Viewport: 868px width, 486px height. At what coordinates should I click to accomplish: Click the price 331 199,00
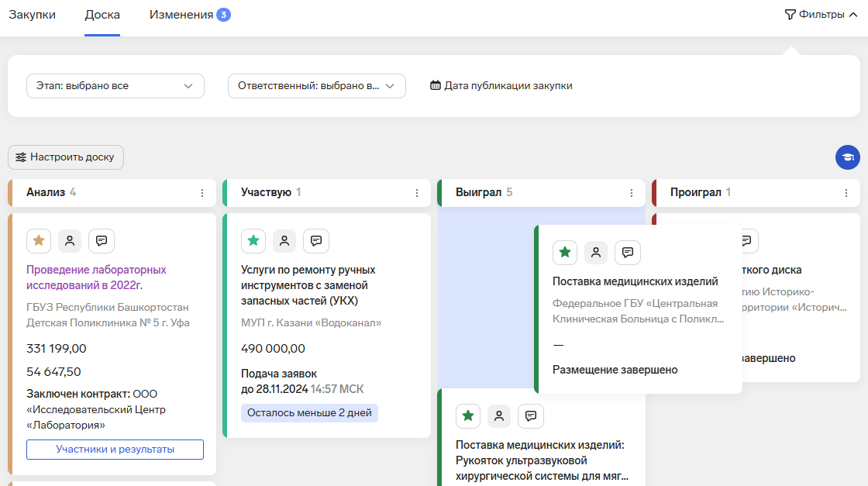click(x=57, y=349)
